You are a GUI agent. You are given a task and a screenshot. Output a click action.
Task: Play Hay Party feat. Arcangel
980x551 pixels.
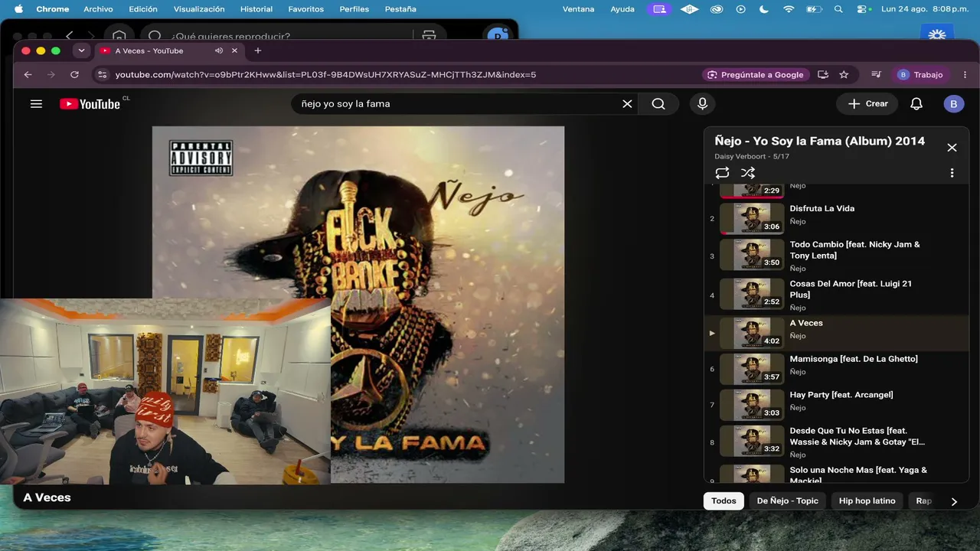(x=836, y=405)
